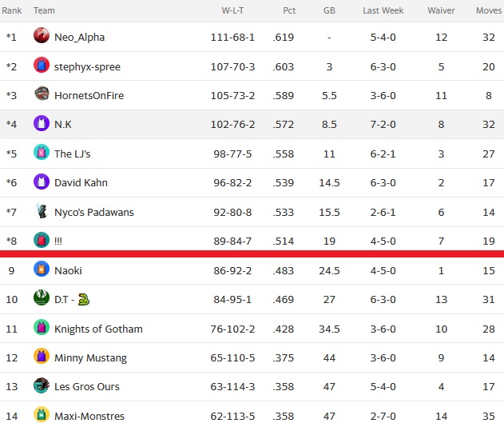The image size is (504, 427).
Task: Select the !!! team name
Action: 58,241
